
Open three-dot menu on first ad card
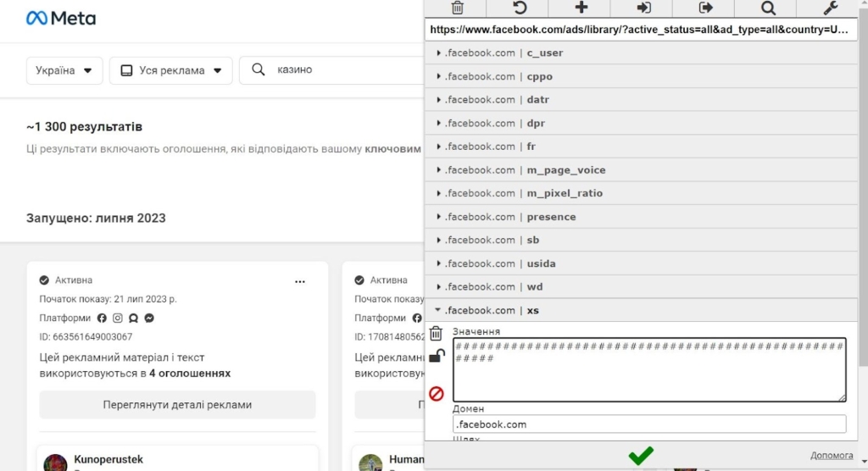pyautogui.click(x=299, y=281)
